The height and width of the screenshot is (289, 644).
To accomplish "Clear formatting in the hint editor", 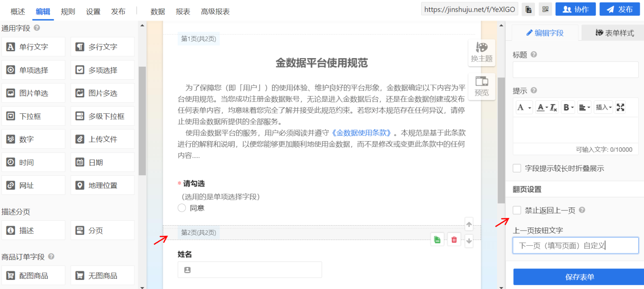I will pyautogui.click(x=554, y=107).
